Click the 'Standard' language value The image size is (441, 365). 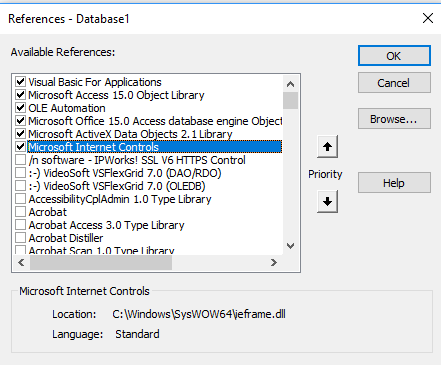[x=137, y=334]
